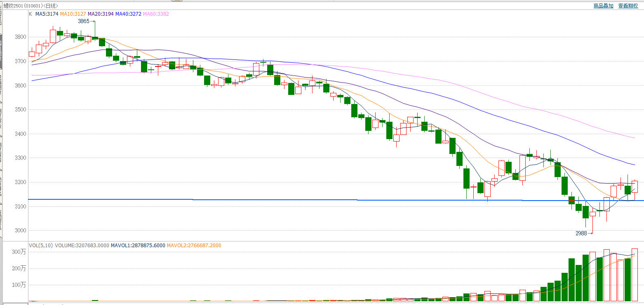Screen dimensions: 644x305
Task: Select the MA10:3127 indicator label
Action: pos(73,14)
